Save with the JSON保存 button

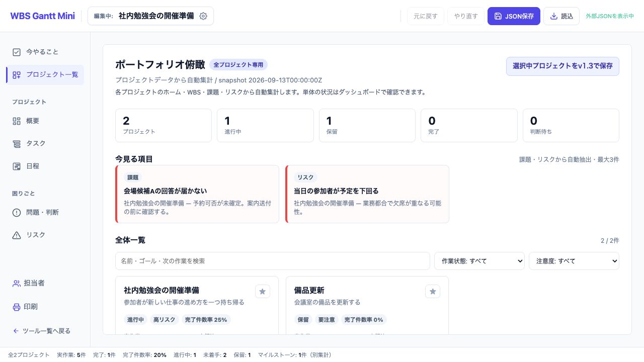(514, 16)
